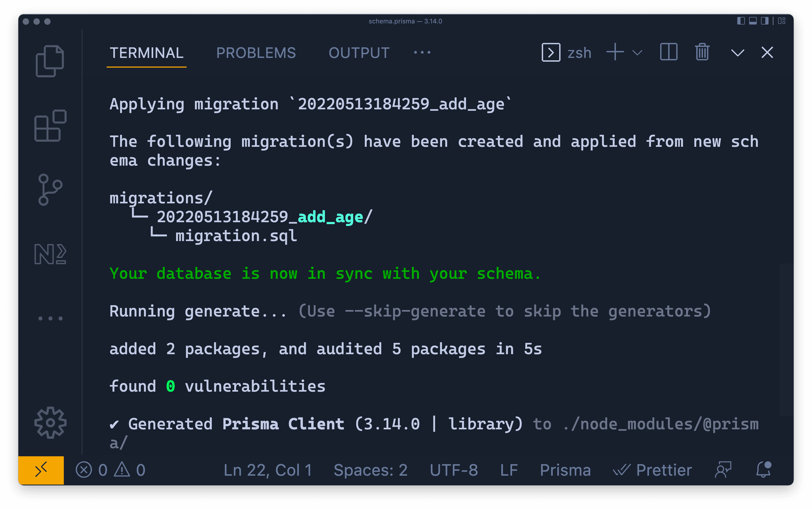Click the remote window indicator

[x=41, y=470]
